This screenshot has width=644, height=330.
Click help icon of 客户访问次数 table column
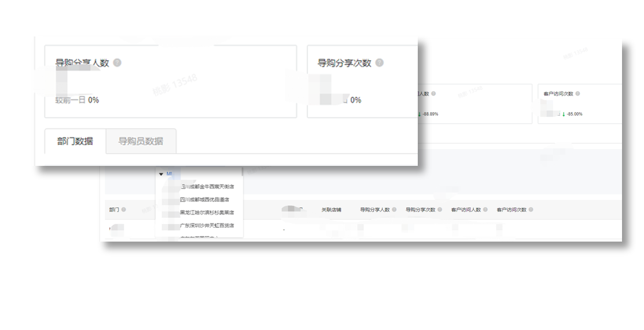531,210
